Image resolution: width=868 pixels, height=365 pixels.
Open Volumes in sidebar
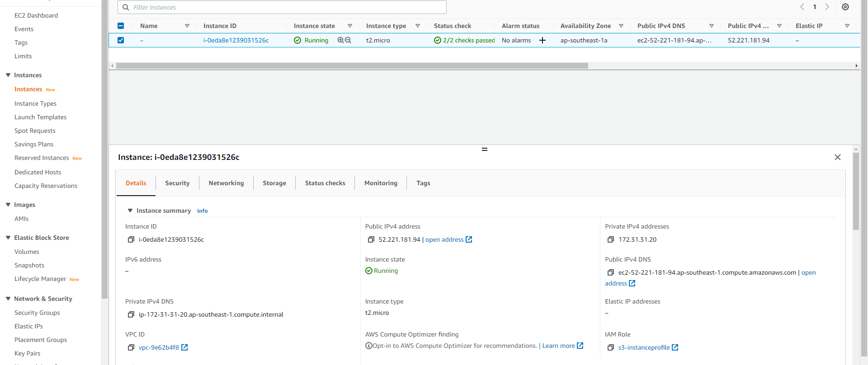[27, 252]
